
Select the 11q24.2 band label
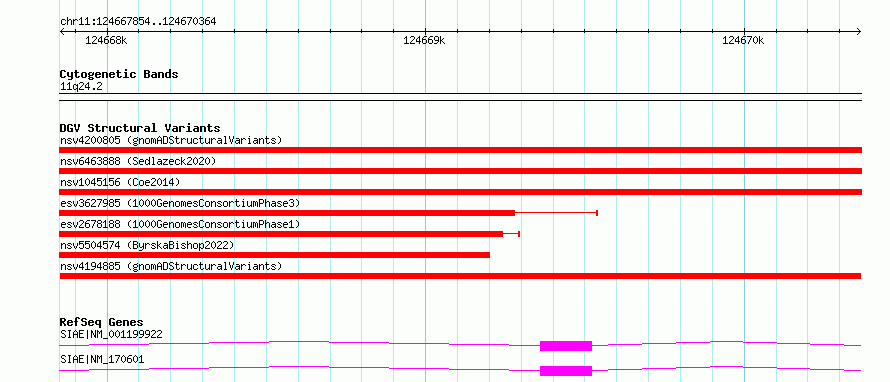[81, 87]
